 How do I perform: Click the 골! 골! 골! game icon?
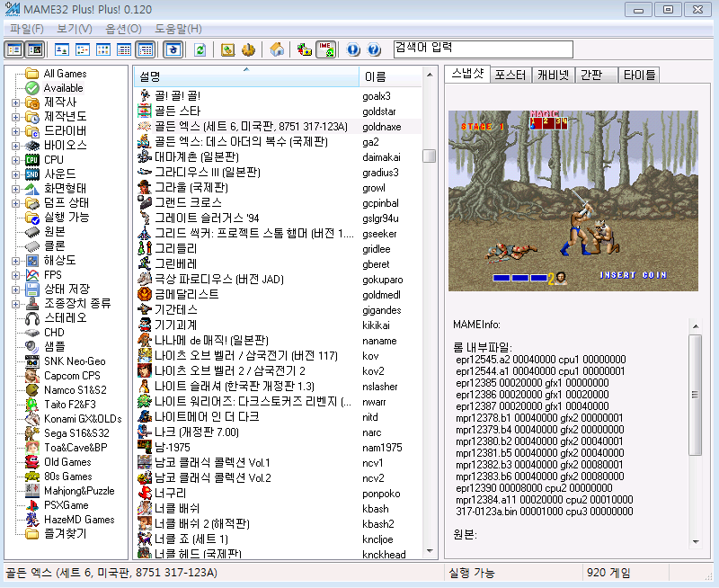click(x=145, y=96)
